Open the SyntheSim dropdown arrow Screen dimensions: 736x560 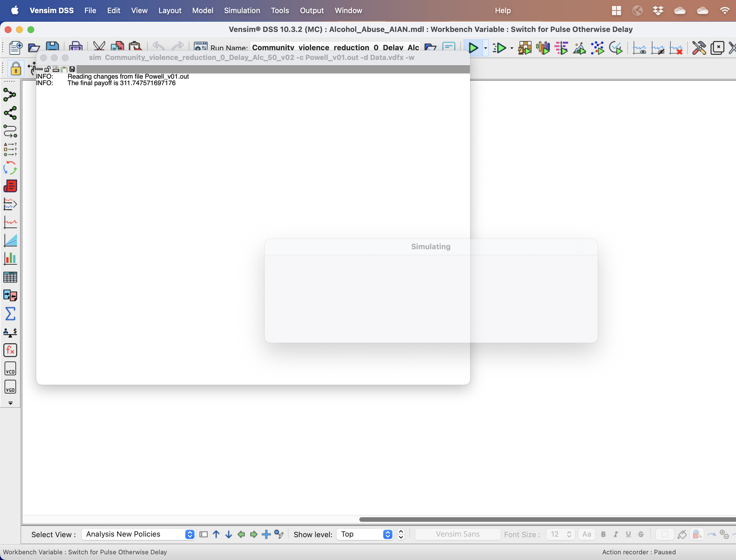[x=512, y=48]
